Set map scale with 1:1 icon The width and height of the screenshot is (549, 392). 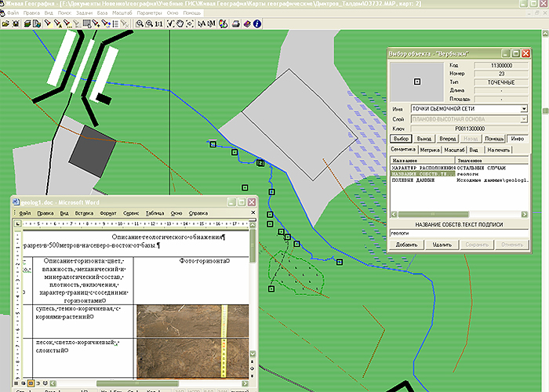159,24
